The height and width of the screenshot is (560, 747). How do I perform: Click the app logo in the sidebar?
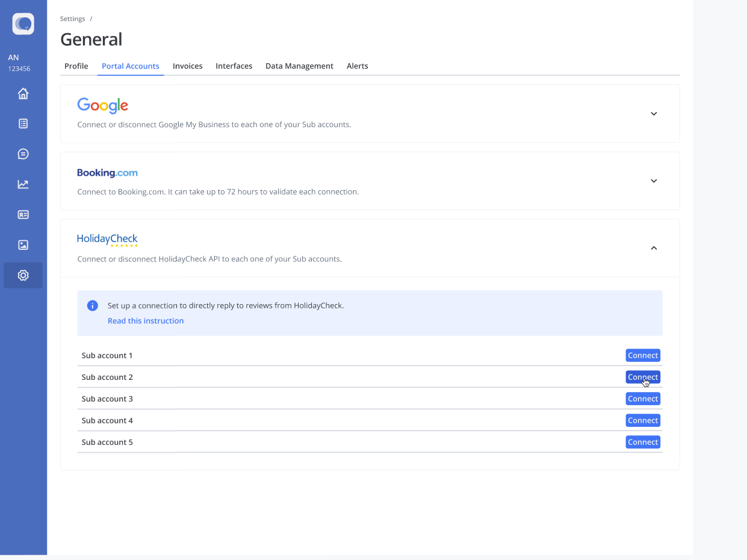coord(23,24)
